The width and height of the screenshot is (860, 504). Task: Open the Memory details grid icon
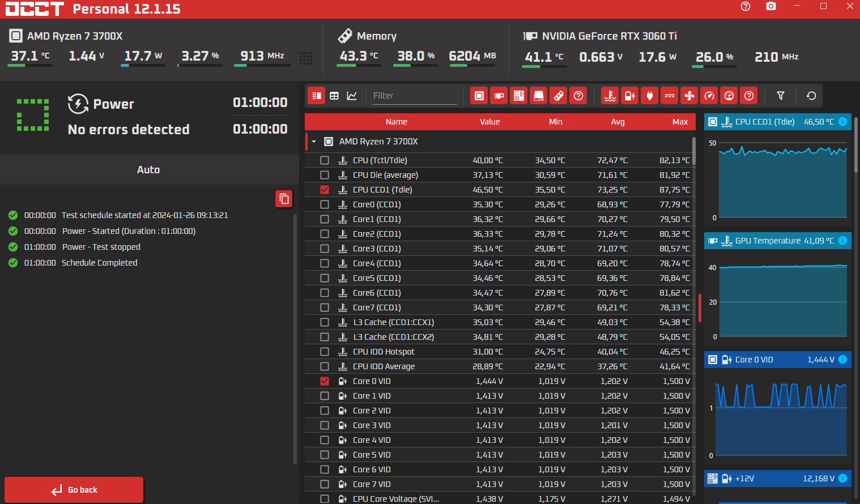coord(306,58)
